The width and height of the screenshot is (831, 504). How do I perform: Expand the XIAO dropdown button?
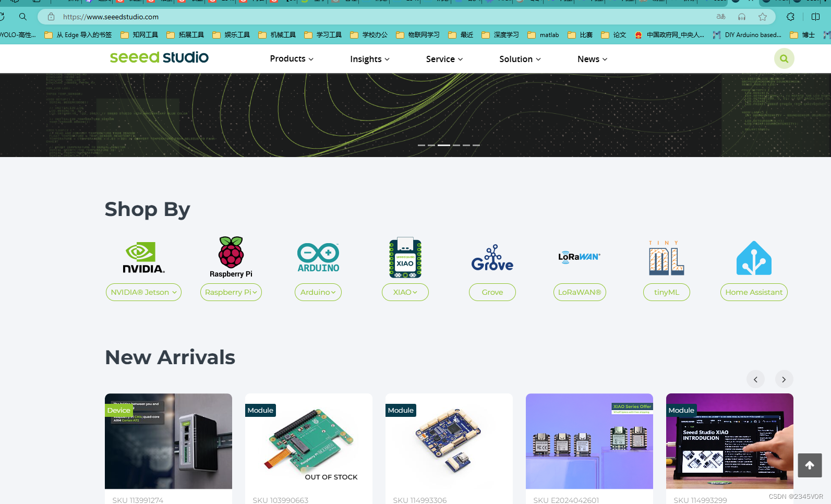click(405, 292)
